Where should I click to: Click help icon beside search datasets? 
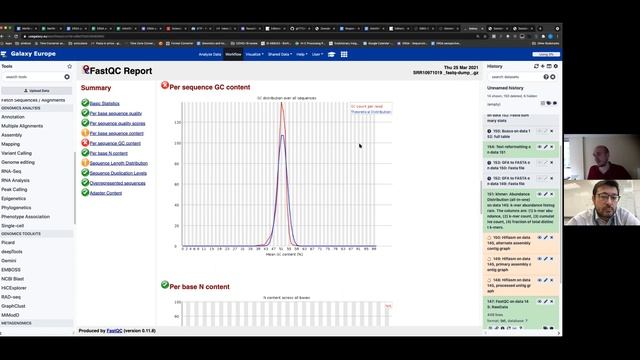pos(546,77)
